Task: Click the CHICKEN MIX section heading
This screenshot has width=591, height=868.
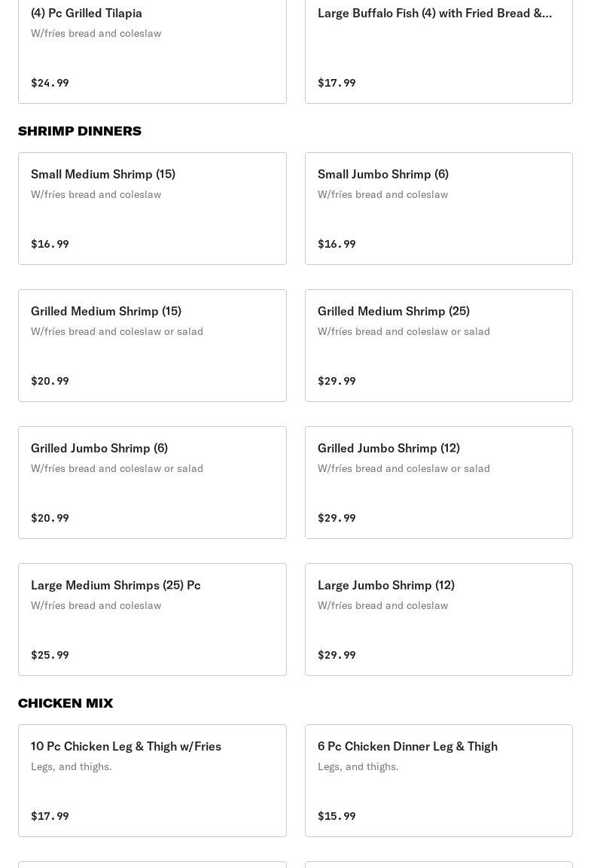Action: point(65,703)
